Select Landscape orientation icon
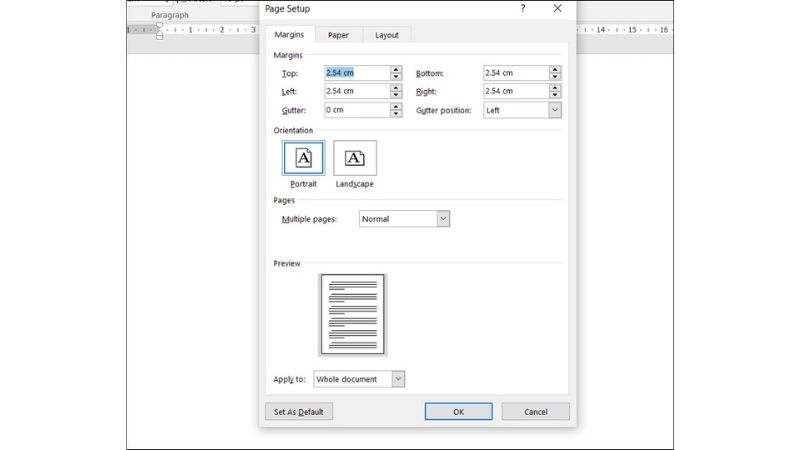 (355, 158)
